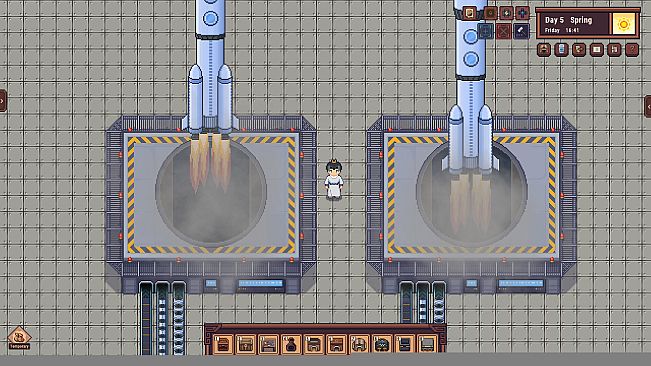Screen dimensions: 651x366
Task: Click the blue cross directional icon
Action: [x=522, y=13]
